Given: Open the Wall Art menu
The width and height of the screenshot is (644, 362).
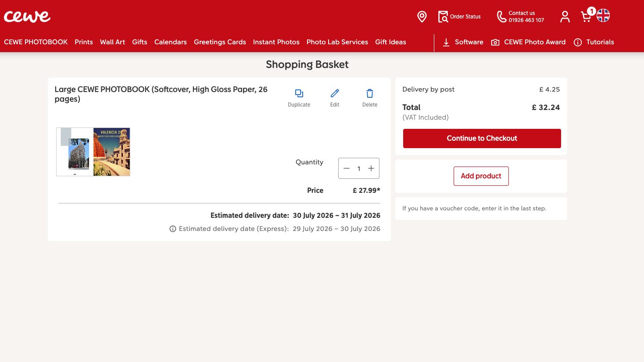Looking at the screenshot, I should point(112,42).
